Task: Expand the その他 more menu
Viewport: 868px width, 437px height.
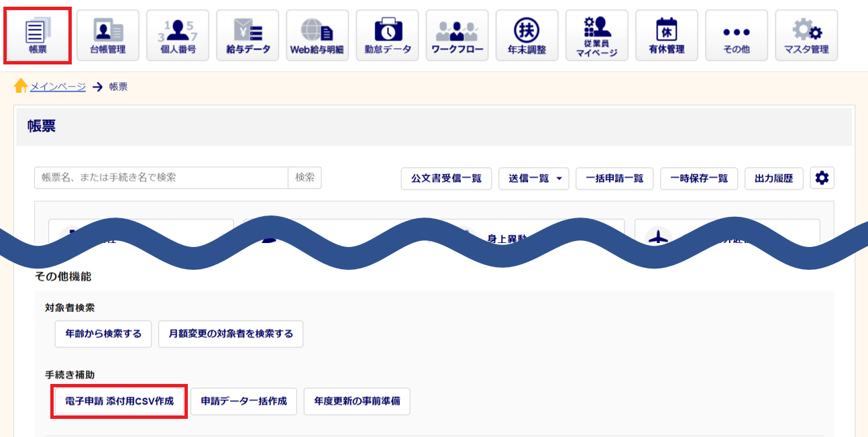Action: [736, 36]
